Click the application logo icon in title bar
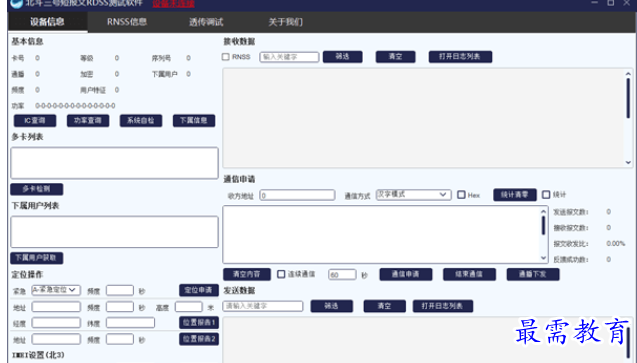 click(16, 4)
